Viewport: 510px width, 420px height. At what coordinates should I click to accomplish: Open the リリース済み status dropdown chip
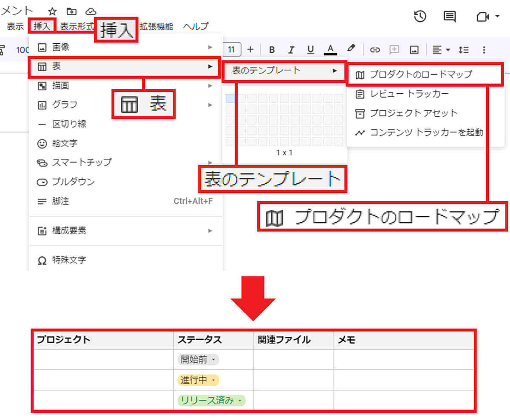(x=212, y=400)
